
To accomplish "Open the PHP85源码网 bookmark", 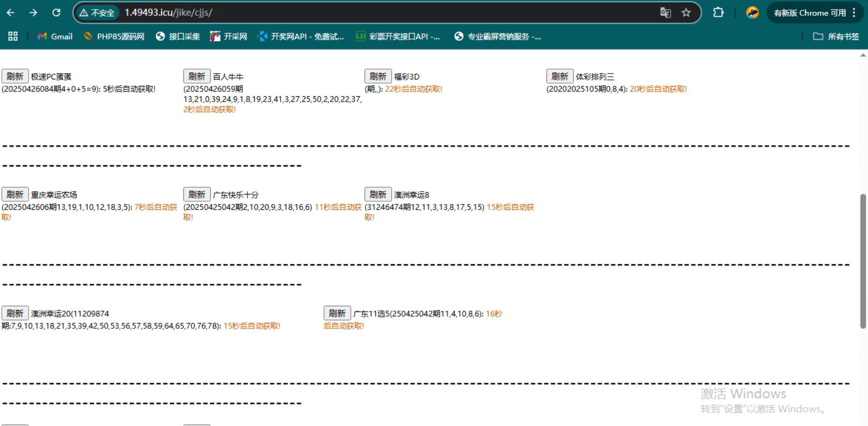I will coord(114,36).
